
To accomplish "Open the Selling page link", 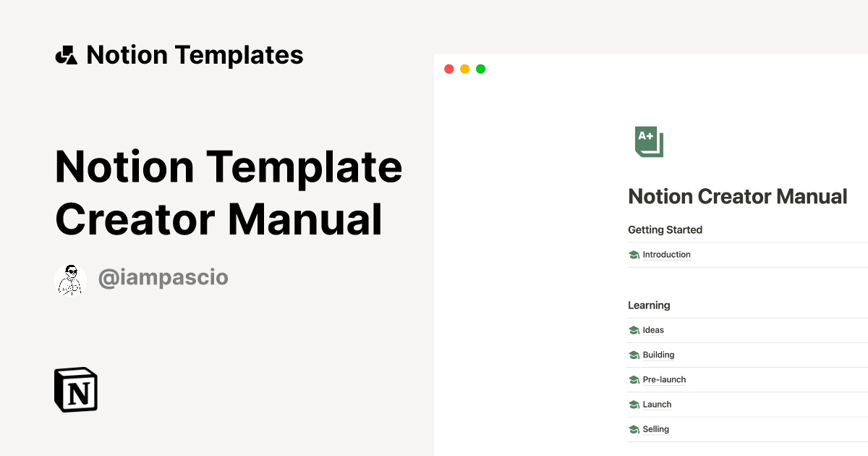I will (x=655, y=428).
